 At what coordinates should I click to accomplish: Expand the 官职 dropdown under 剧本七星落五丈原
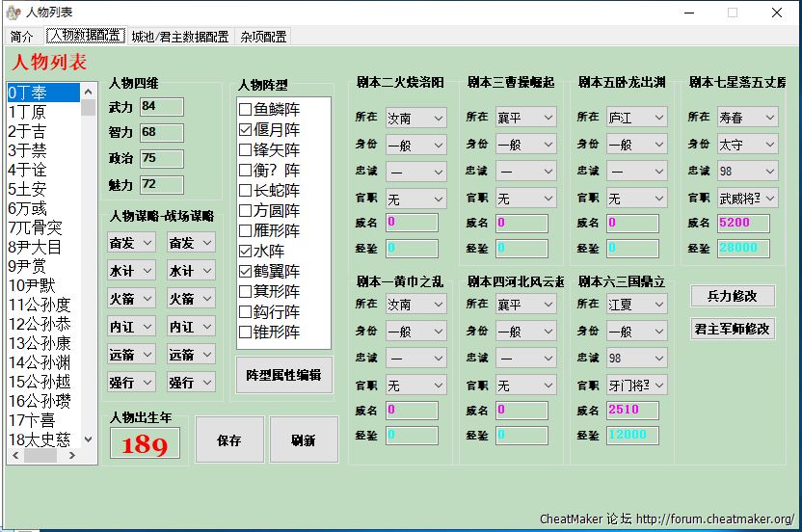point(747,199)
